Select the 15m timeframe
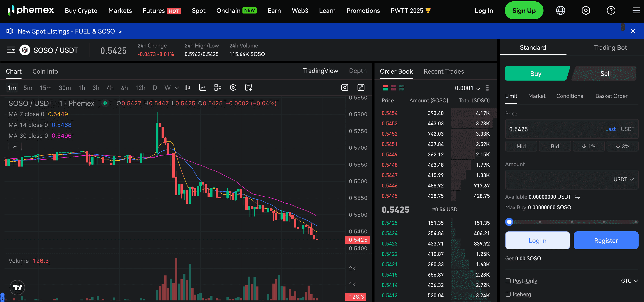The image size is (644, 302). 46,88
